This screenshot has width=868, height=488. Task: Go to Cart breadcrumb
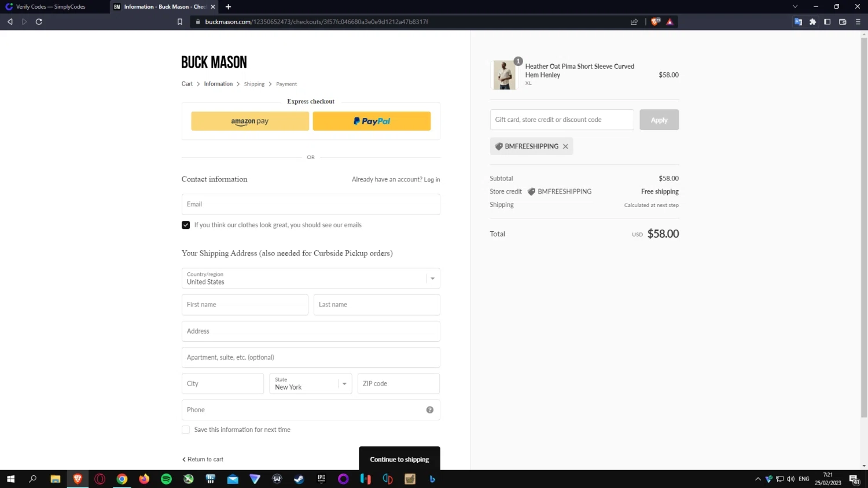coord(187,84)
